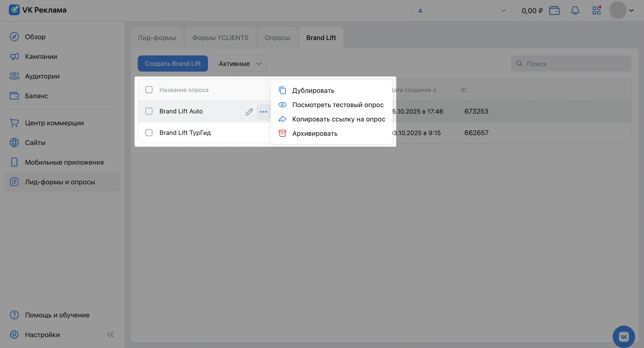Viewport: 644px width, 348px height.
Task: Click the Поиск search field
Action: point(571,64)
